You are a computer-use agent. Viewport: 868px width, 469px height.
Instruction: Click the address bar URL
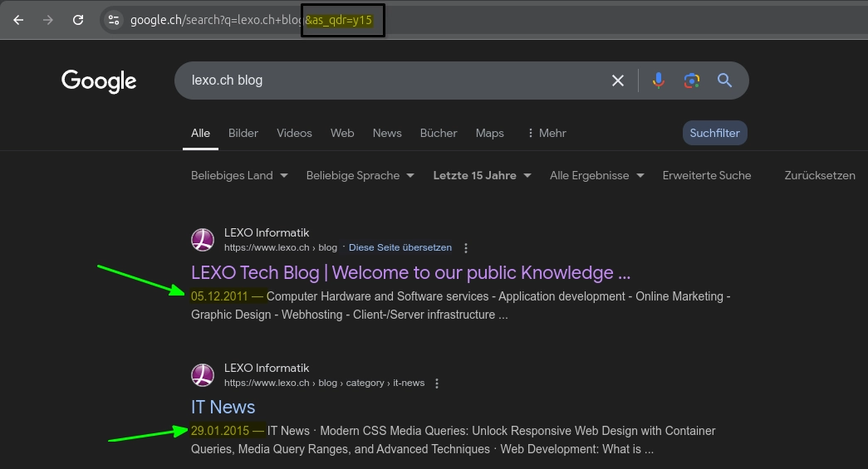coord(251,20)
